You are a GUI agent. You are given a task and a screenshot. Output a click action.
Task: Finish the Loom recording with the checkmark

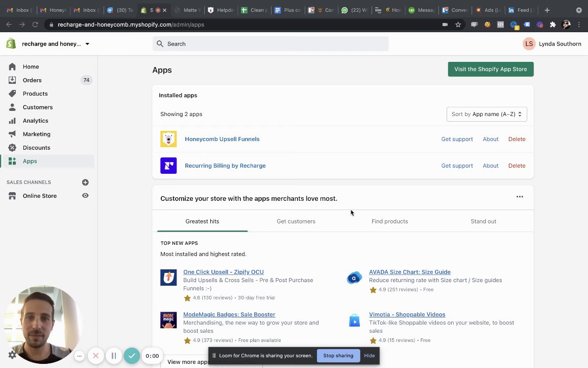132,356
